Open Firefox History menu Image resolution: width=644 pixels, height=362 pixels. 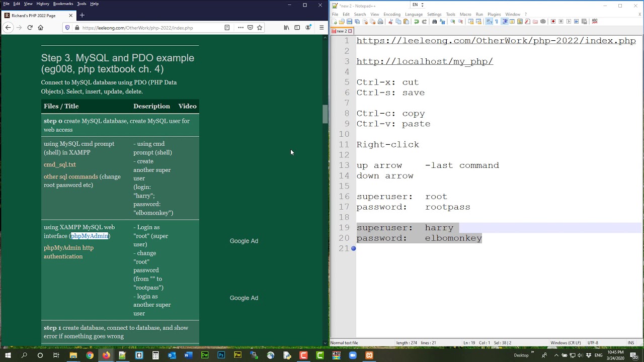(43, 4)
